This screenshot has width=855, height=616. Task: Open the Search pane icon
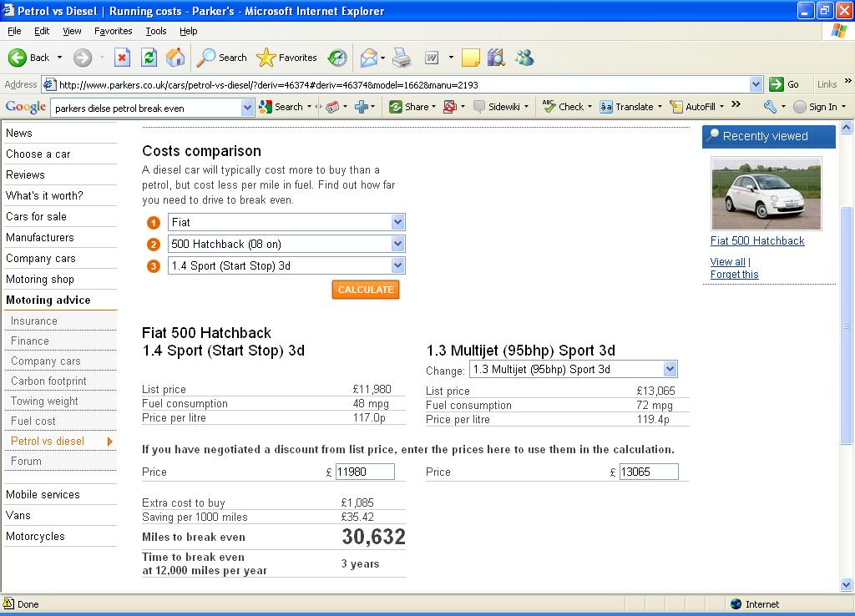coord(205,58)
